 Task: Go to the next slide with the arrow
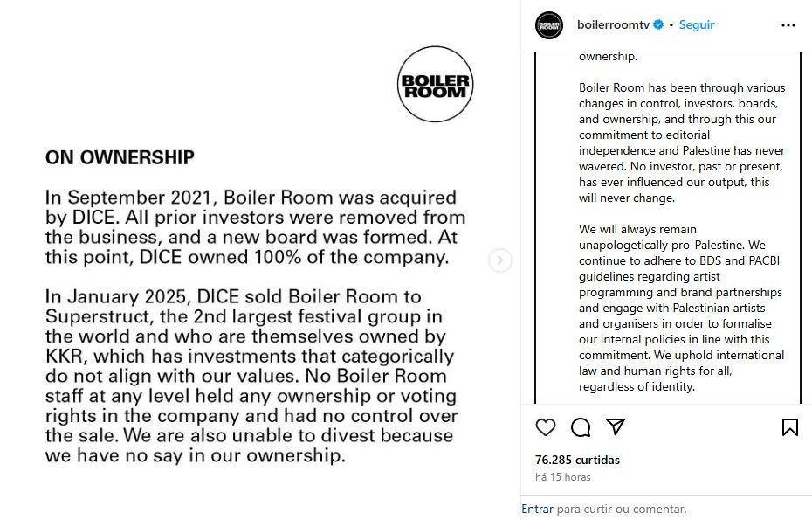500,260
